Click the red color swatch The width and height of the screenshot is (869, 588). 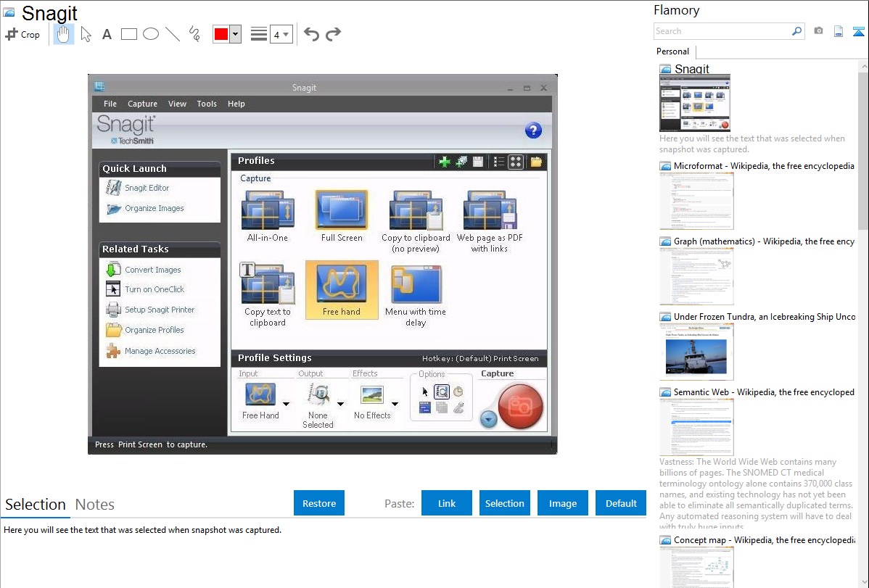(221, 34)
